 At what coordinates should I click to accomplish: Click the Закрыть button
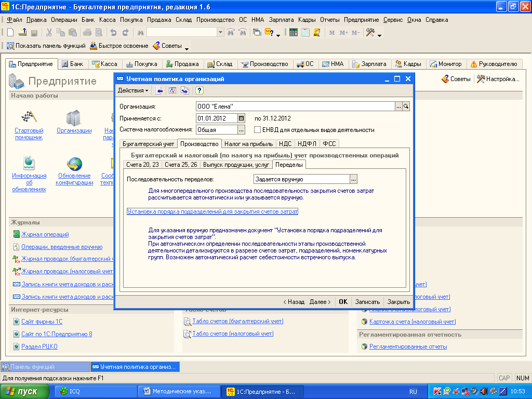(x=398, y=302)
